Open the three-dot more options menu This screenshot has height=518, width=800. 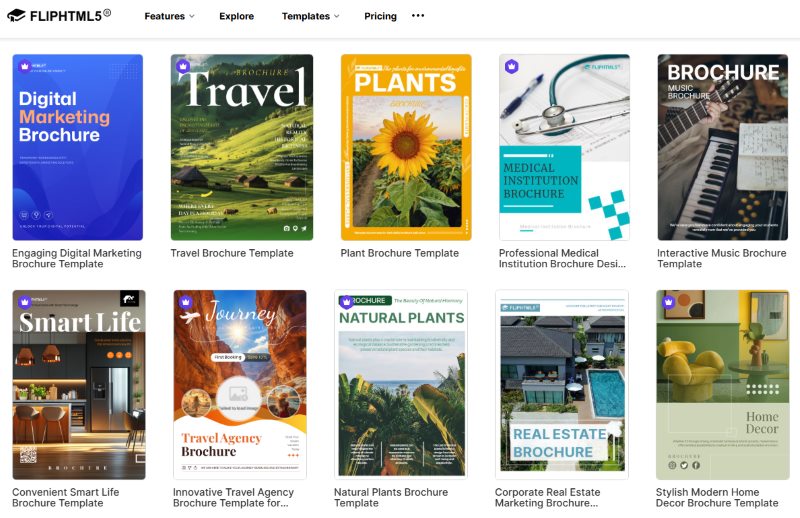pyautogui.click(x=418, y=16)
